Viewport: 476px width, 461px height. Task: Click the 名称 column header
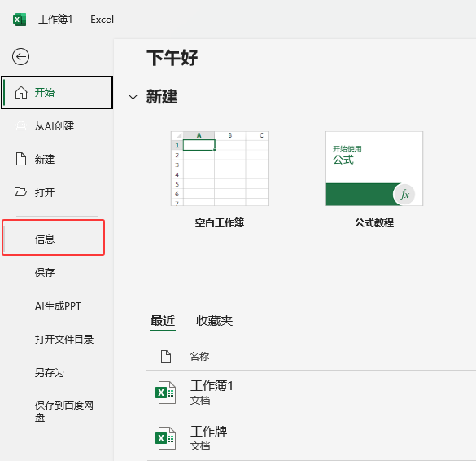199,356
